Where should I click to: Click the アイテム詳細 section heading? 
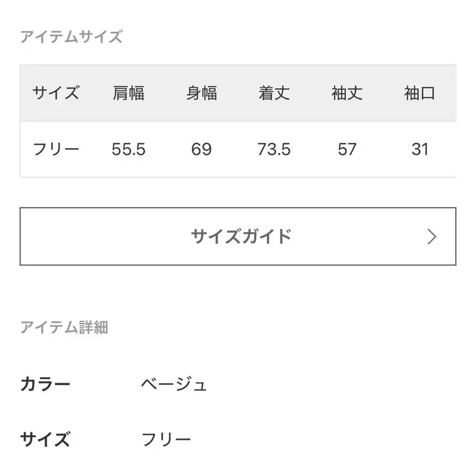click(x=65, y=328)
